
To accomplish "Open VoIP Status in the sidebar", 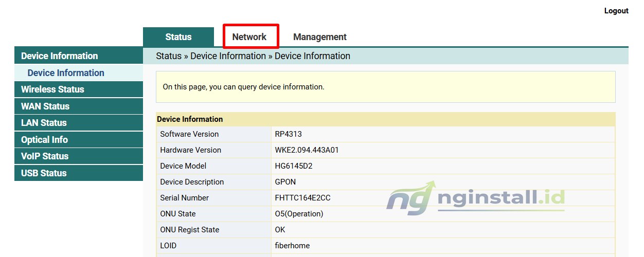I will coord(45,156).
